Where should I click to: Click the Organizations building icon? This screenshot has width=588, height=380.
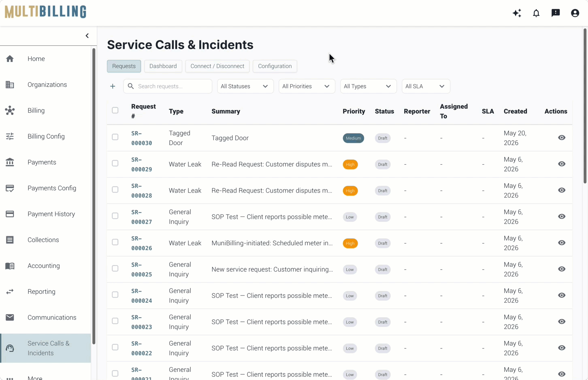click(x=10, y=85)
